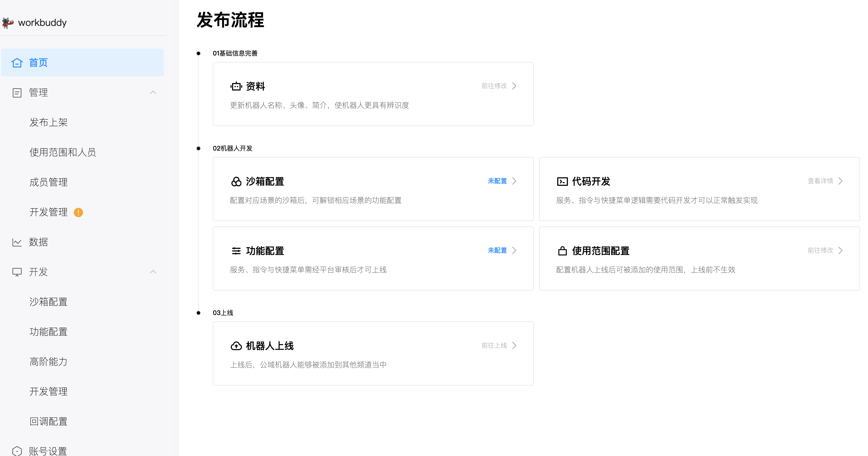
Task: Open 账号设置 from the sidebar
Action: [47, 450]
